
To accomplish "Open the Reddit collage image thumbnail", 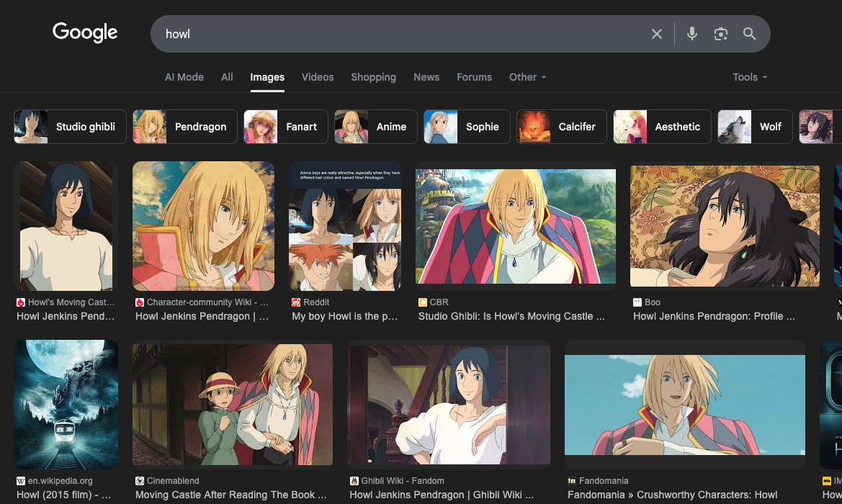I will tap(345, 226).
